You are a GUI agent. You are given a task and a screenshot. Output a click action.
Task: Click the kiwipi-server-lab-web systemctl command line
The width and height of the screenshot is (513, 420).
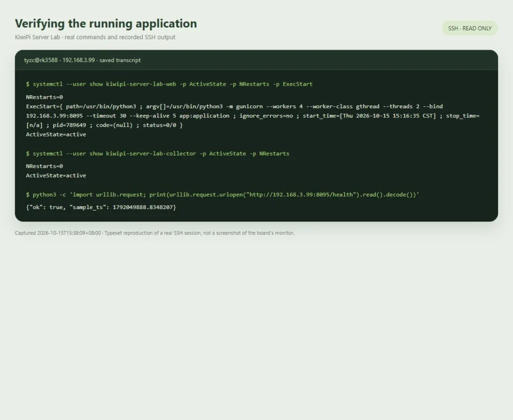[x=169, y=84]
